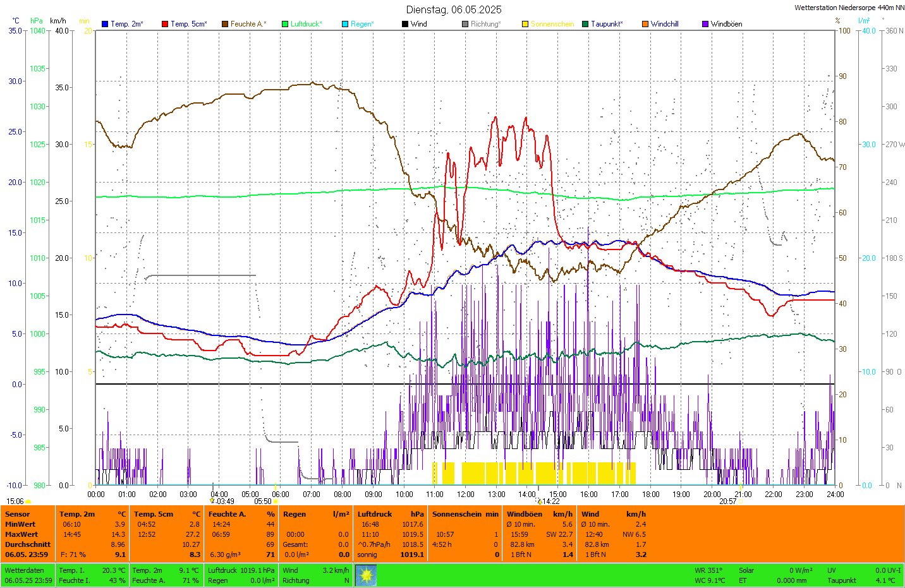Click the Wetterdaten cell in green bar
Screen dimensions: 905x588
point(24,570)
